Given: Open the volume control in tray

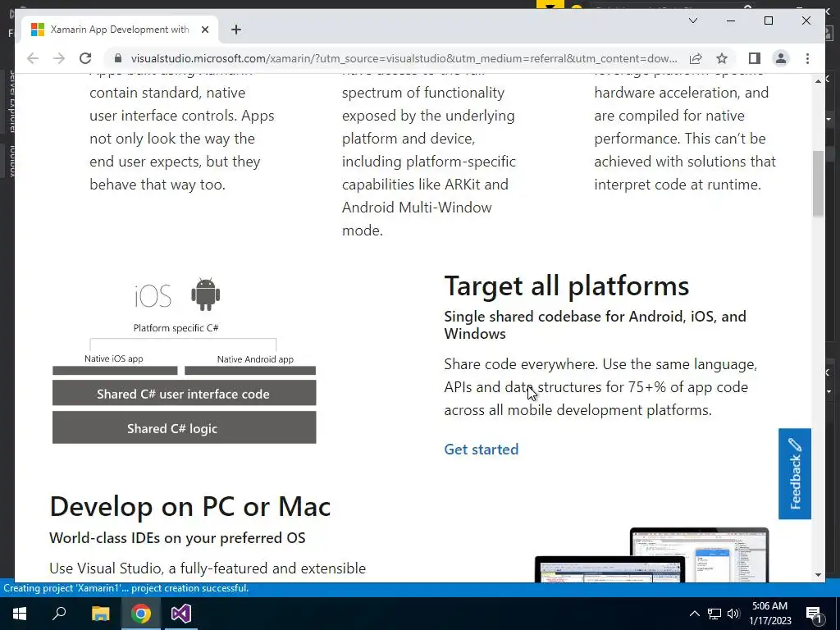Looking at the screenshot, I should 733,614.
